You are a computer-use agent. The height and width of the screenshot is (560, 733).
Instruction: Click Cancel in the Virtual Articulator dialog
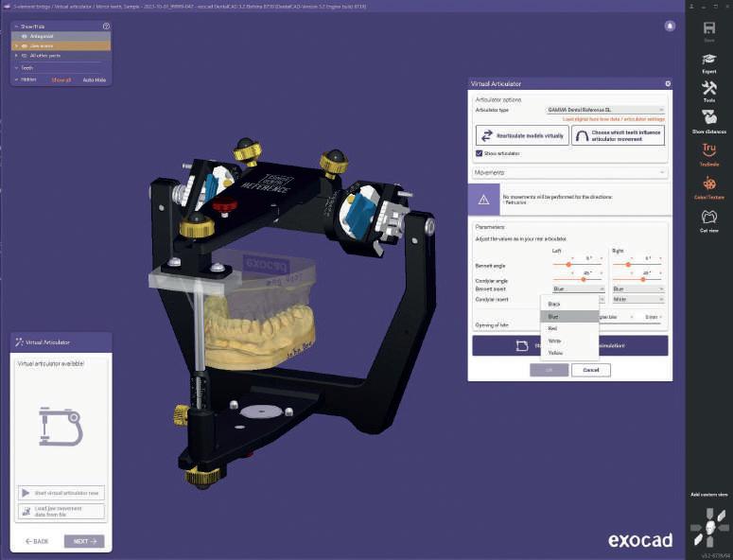click(591, 370)
